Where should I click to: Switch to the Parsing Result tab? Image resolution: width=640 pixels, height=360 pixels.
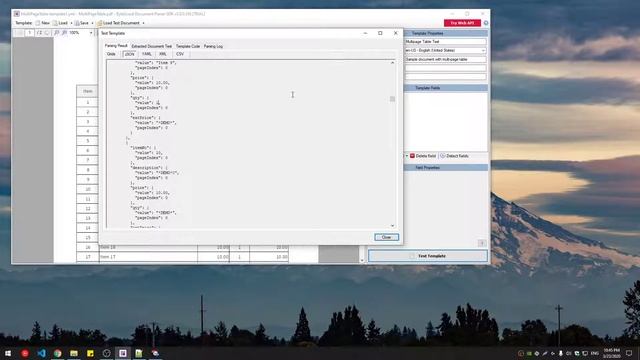116,46
